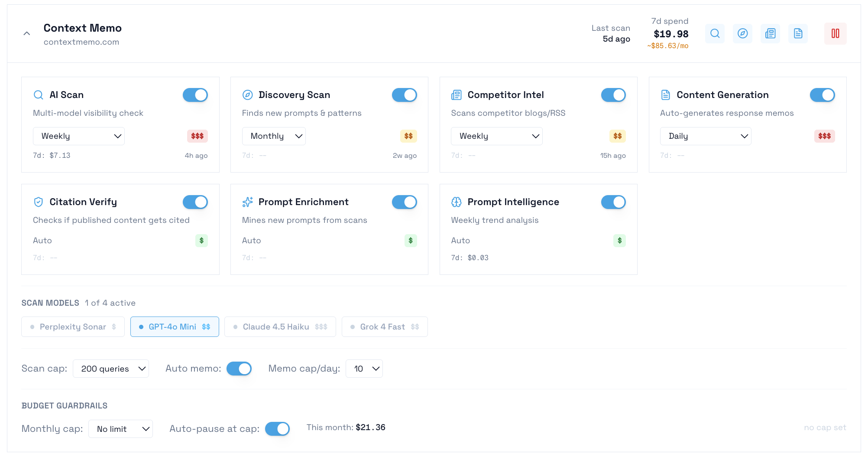Click the compass Discovery Scan icon in the header

742,33
